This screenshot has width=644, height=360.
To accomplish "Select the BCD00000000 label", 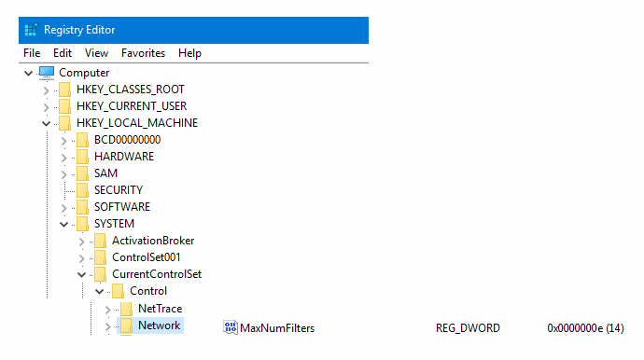I will tap(127, 140).
